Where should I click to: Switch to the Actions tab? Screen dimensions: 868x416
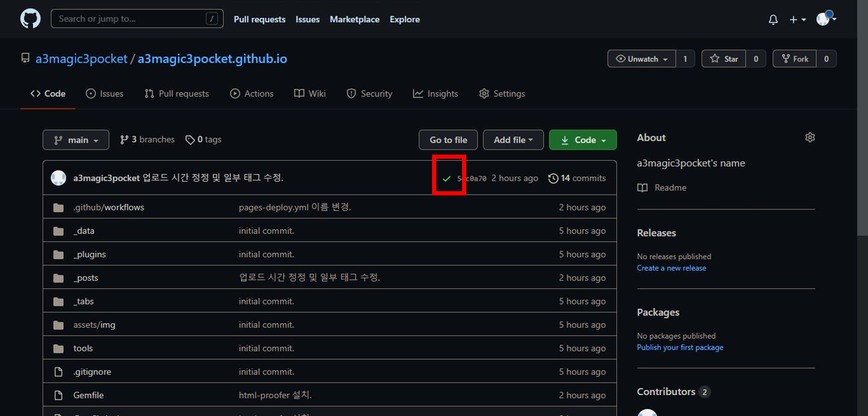tap(252, 94)
